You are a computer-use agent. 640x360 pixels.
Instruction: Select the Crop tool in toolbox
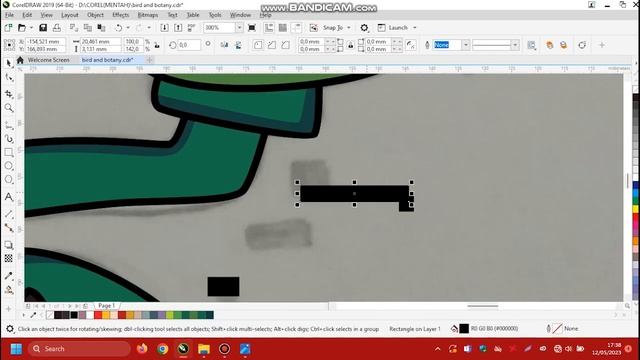click(x=9, y=94)
